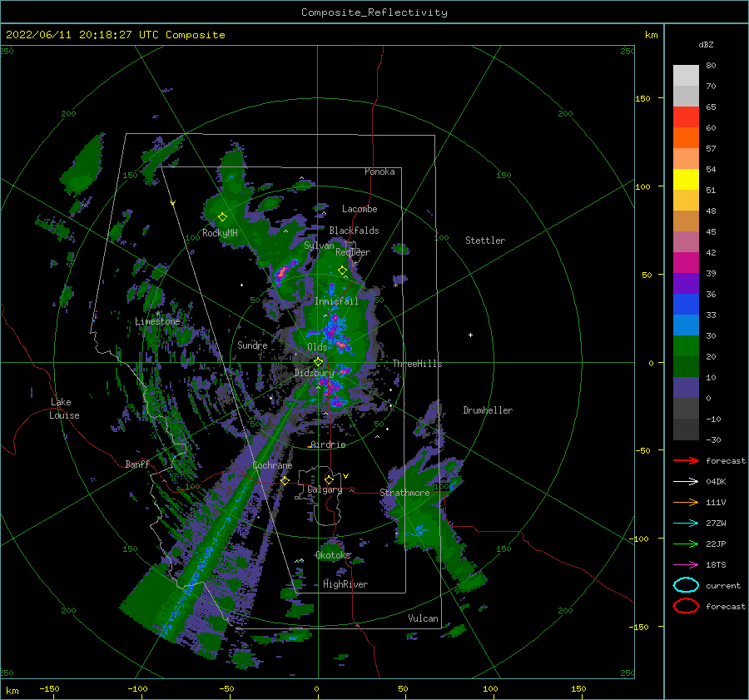Click the Banff town label
The image size is (749, 700).
pyautogui.click(x=137, y=464)
